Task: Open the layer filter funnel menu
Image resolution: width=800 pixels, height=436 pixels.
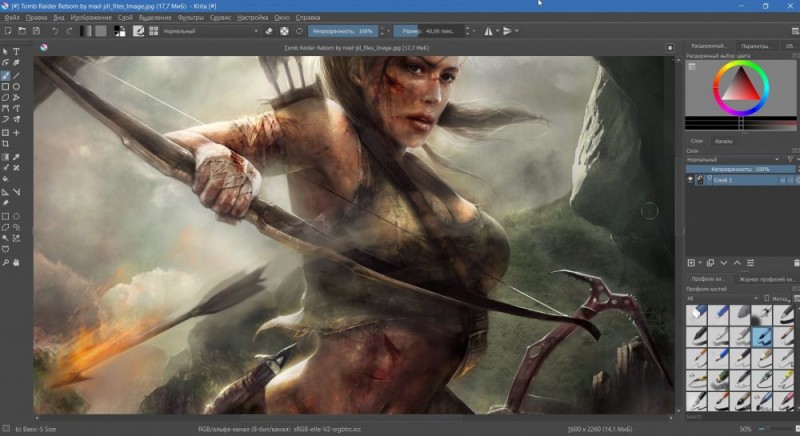Action: coord(790,160)
